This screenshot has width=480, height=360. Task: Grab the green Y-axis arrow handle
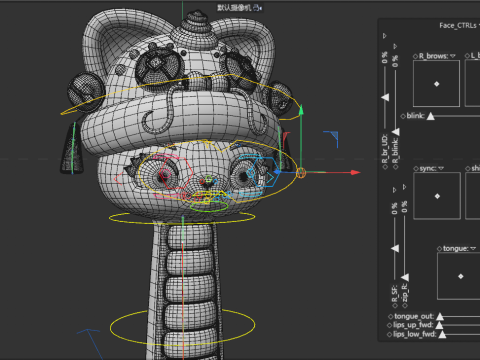(301, 110)
